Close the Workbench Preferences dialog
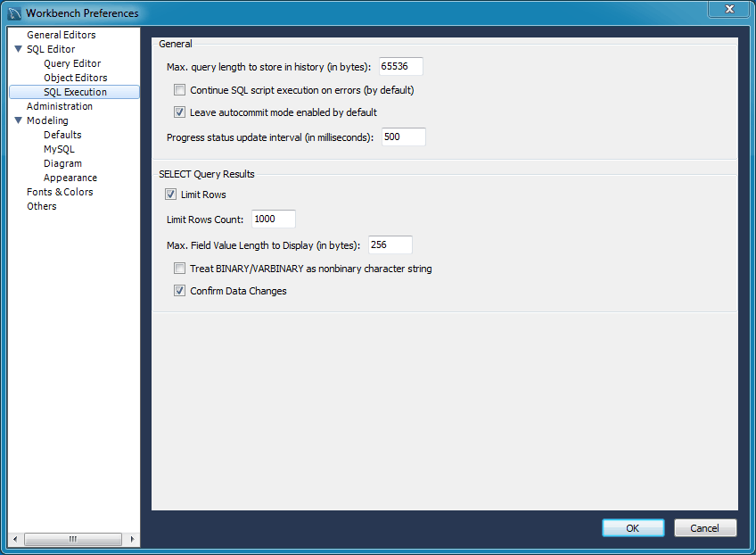The height and width of the screenshot is (555, 756). pyautogui.click(x=729, y=9)
